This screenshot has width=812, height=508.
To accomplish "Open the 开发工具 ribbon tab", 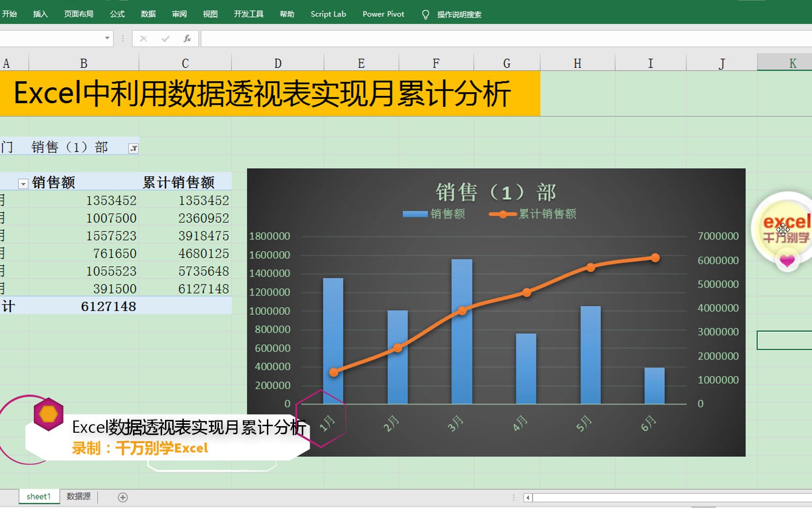I will coord(248,14).
